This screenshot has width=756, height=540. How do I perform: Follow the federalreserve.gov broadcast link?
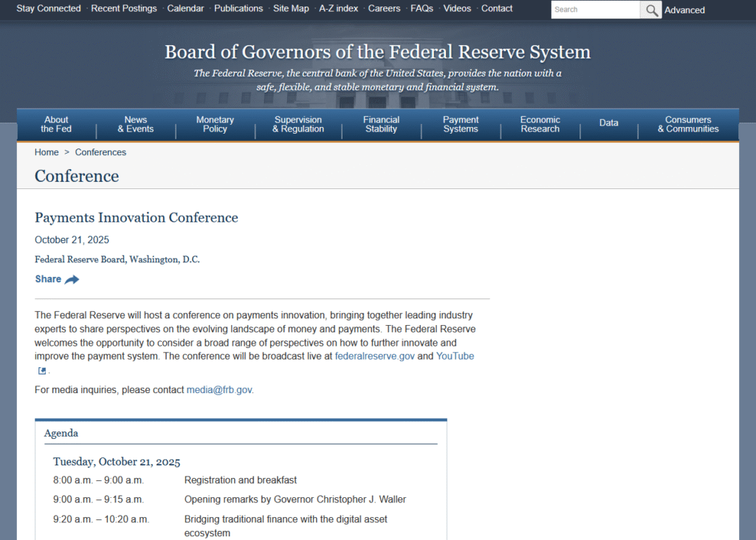(x=375, y=356)
